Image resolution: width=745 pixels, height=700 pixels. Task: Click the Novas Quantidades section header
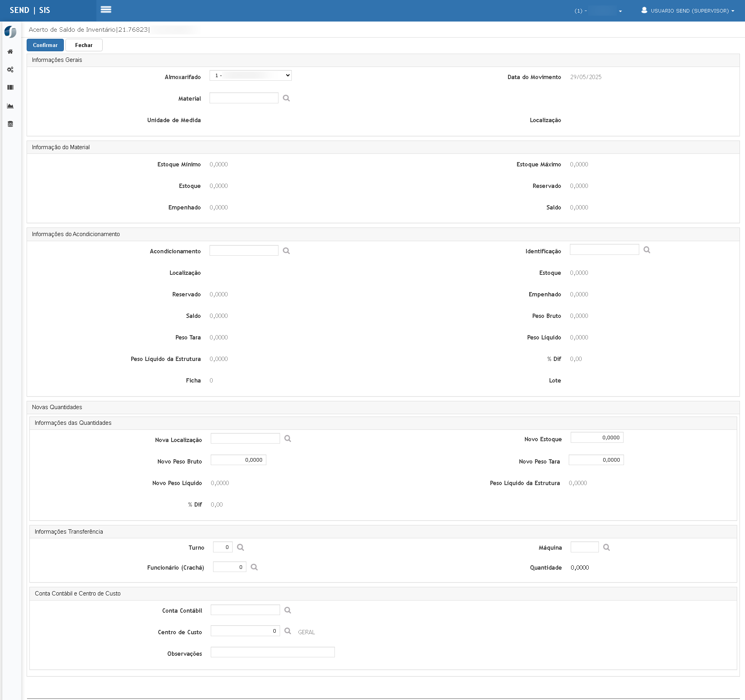click(383, 407)
